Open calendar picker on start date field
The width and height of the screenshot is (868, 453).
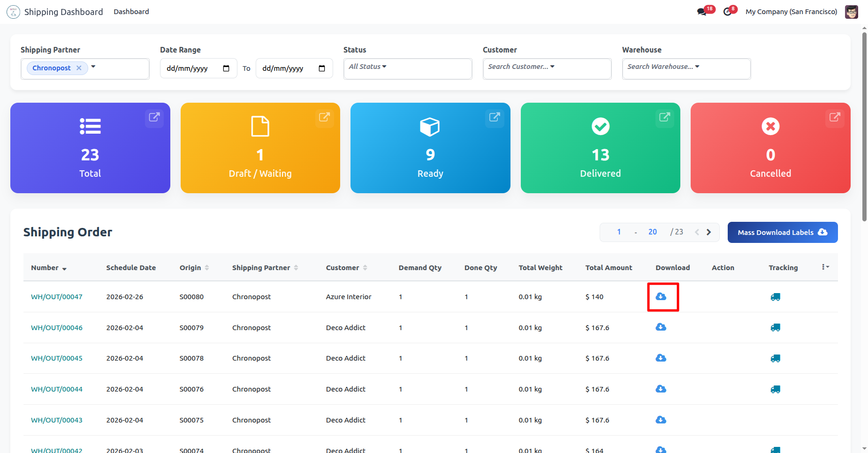226,68
